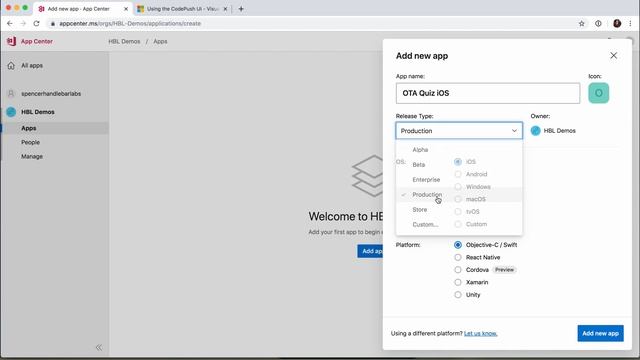Viewport: 640px width, 360px height.
Task: Click HBL Demos organization name in sidebar
Action: (38, 112)
